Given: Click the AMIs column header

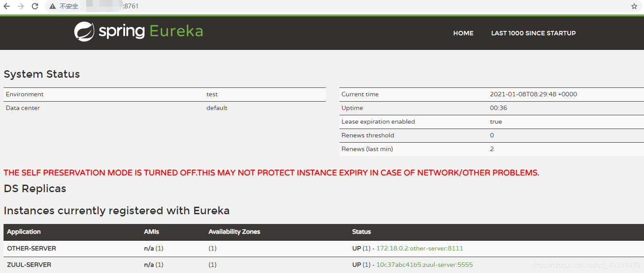Looking at the screenshot, I should pos(152,232).
